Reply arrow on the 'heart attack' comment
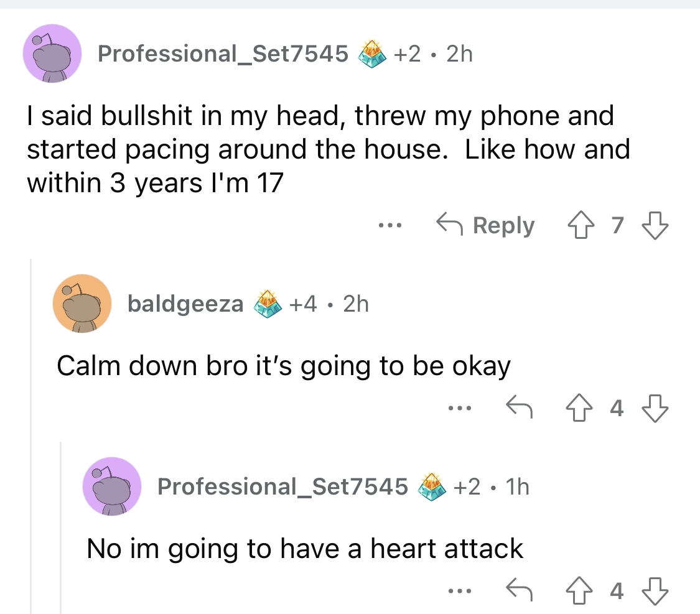The width and height of the screenshot is (700, 614). pos(519,590)
